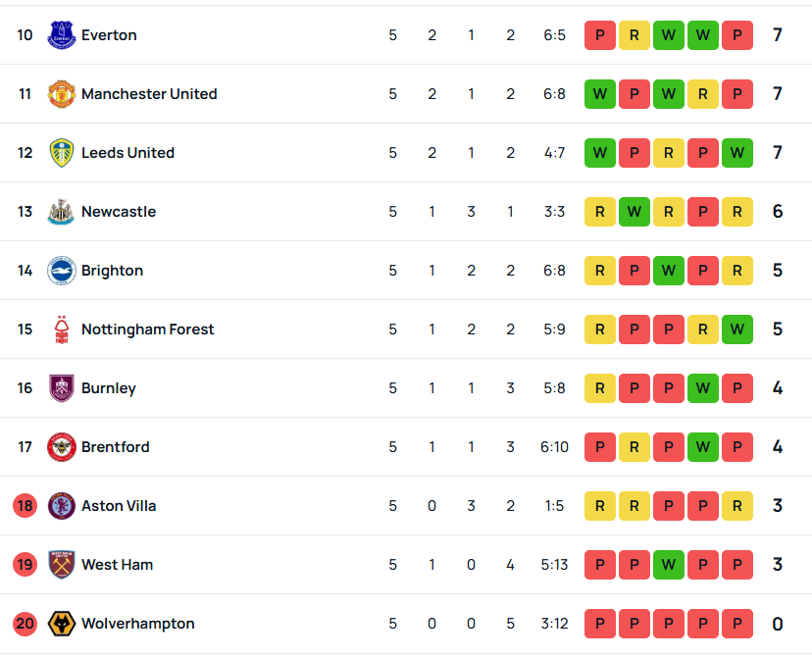The height and width of the screenshot is (658, 812).
Task: Click the red position 20 badge
Action: point(25,624)
